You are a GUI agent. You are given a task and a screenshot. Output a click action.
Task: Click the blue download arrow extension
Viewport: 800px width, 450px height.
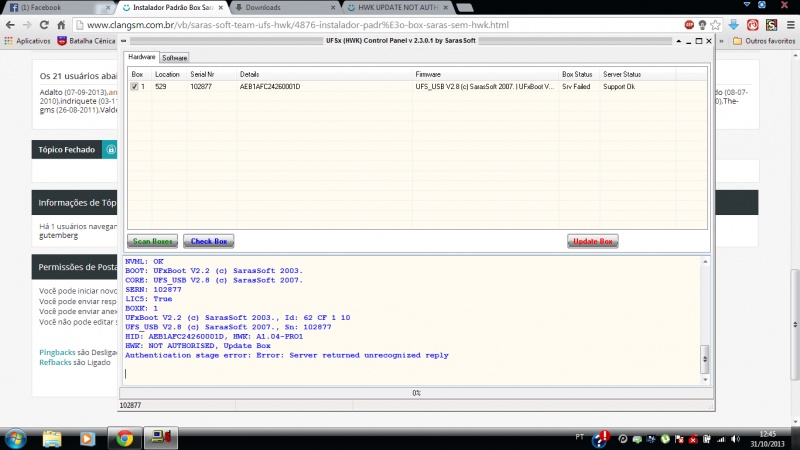click(734, 24)
